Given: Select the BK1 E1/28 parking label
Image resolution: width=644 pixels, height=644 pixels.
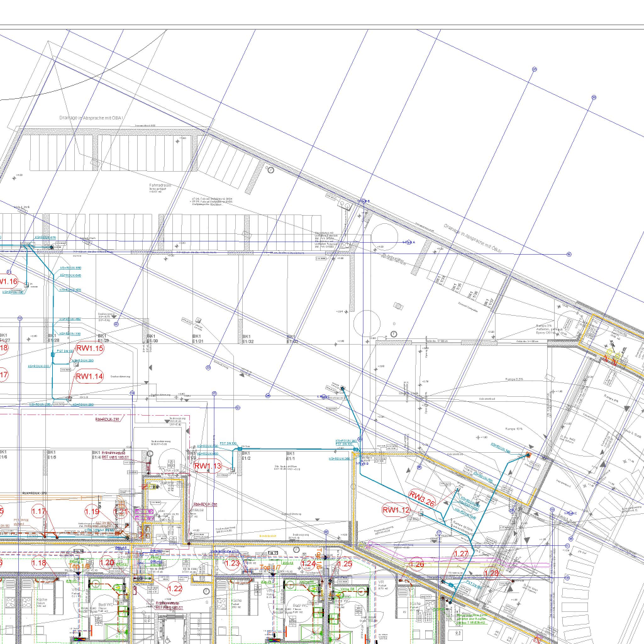Looking at the screenshot, I should tap(53, 338).
